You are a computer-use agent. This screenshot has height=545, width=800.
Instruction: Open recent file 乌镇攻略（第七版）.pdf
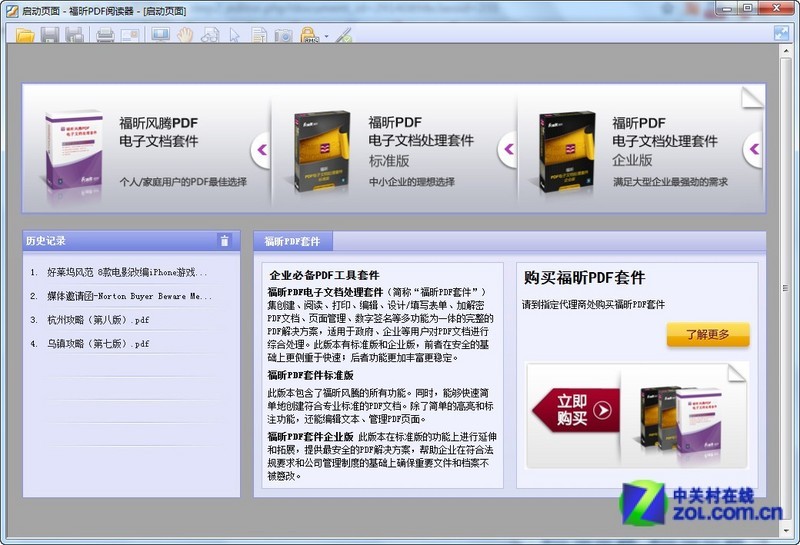pos(98,344)
